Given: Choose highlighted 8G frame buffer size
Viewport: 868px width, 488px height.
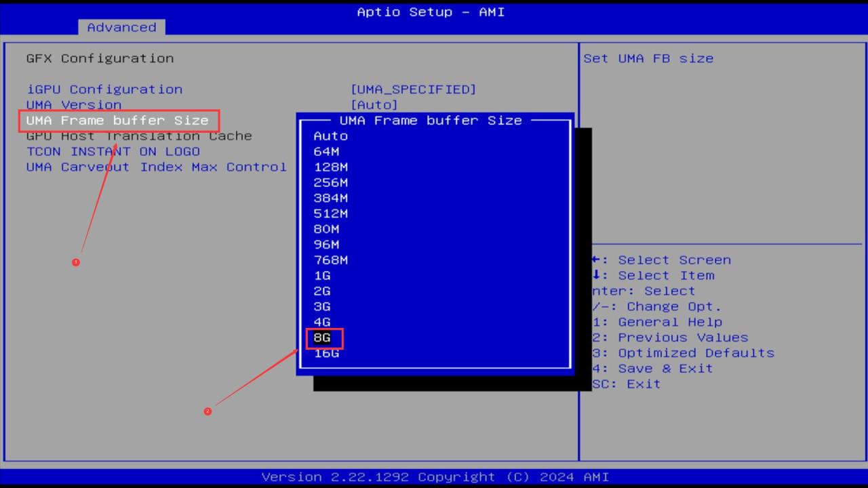Looking at the screenshot, I should click(x=322, y=338).
